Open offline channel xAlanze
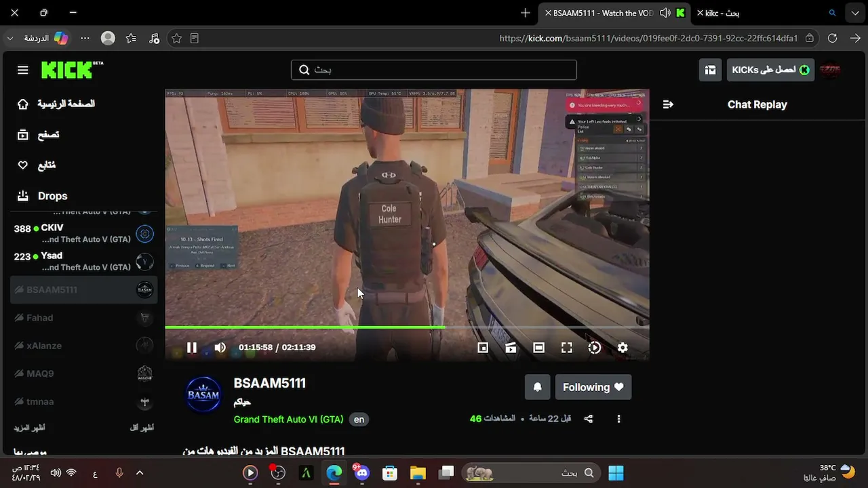The width and height of the screenshot is (868, 488). pyautogui.click(x=84, y=346)
